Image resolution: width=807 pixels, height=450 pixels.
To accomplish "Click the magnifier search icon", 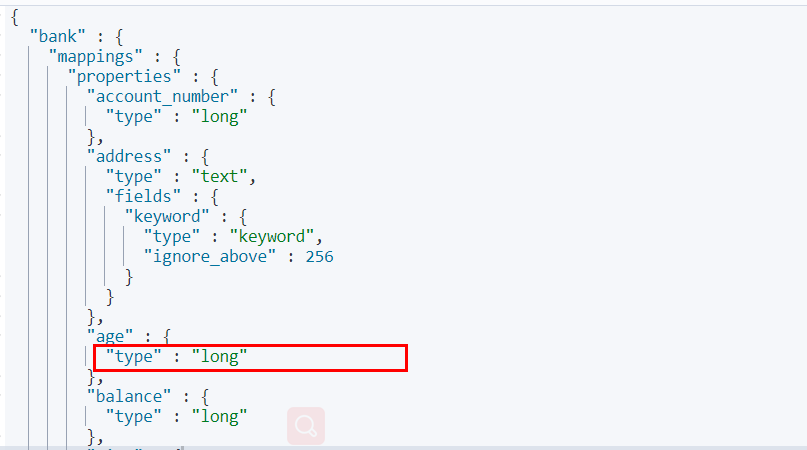I will click(x=306, y=426).
